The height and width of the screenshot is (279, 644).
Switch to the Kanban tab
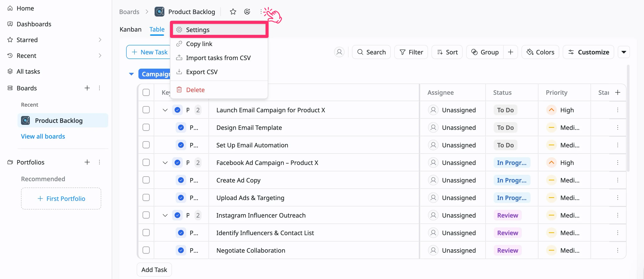pyautogui.click(x=131, y=29)
